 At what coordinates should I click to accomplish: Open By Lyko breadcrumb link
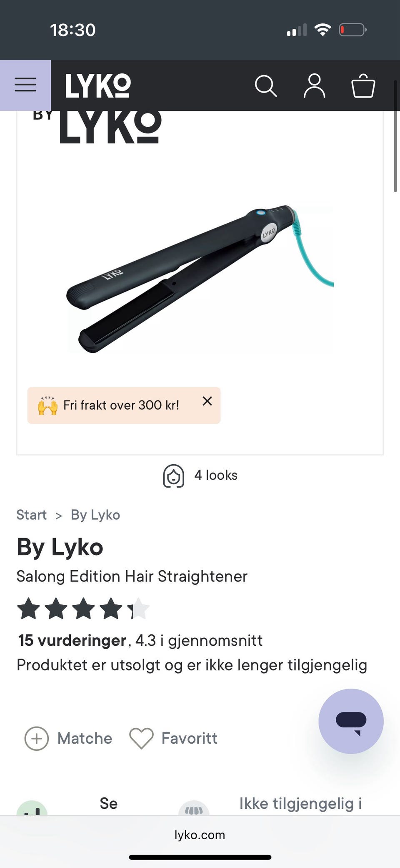pos(95,515)
